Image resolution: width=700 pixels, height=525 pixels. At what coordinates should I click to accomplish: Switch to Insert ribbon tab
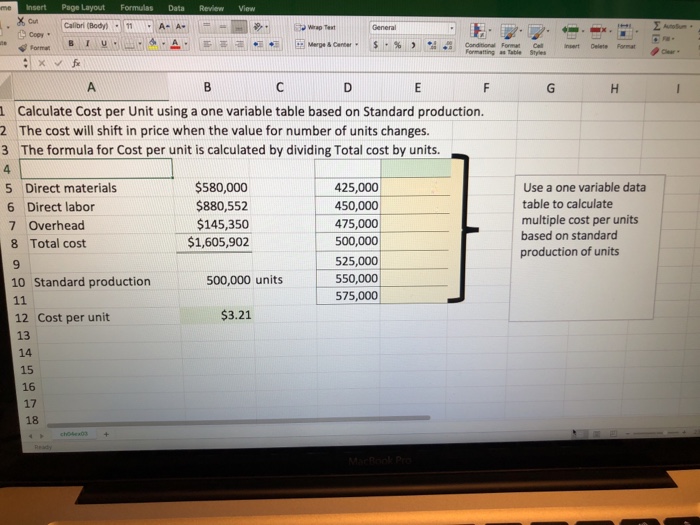pyautogui.click(x=36, y=7)
